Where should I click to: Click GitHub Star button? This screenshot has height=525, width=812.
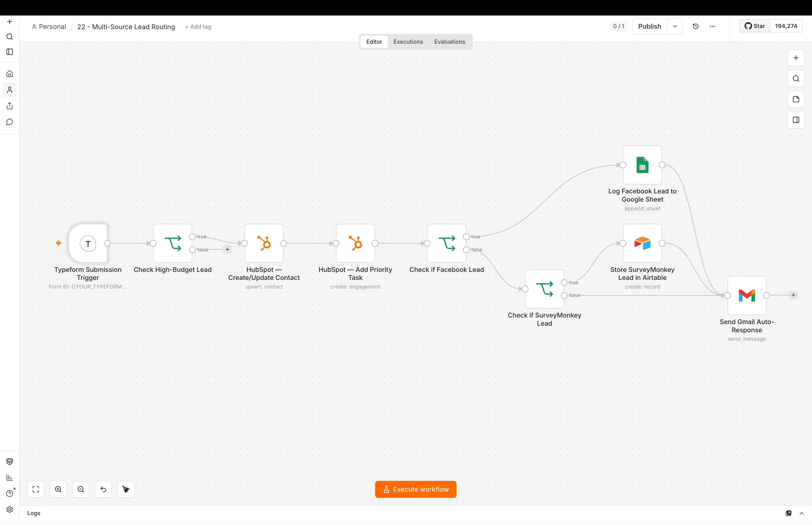coord(755,26)
